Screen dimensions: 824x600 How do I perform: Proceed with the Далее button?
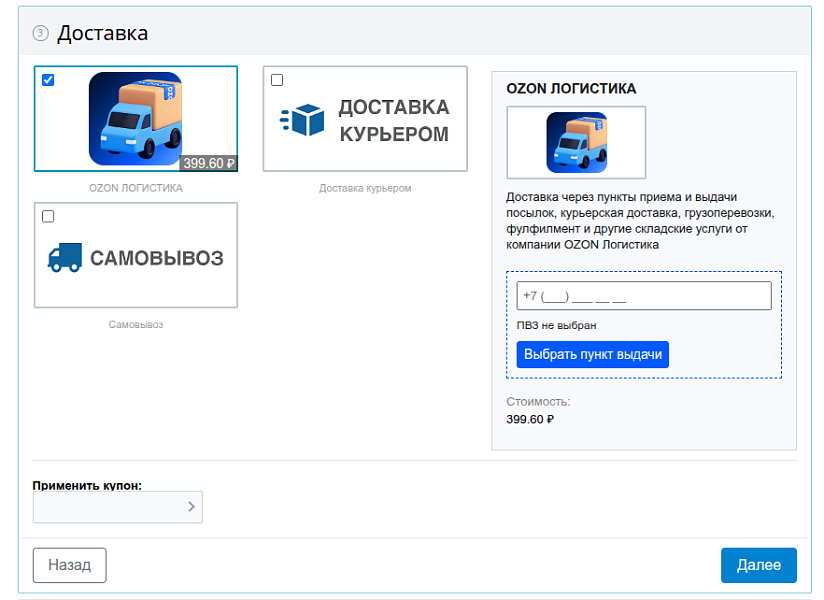point(758,565)
